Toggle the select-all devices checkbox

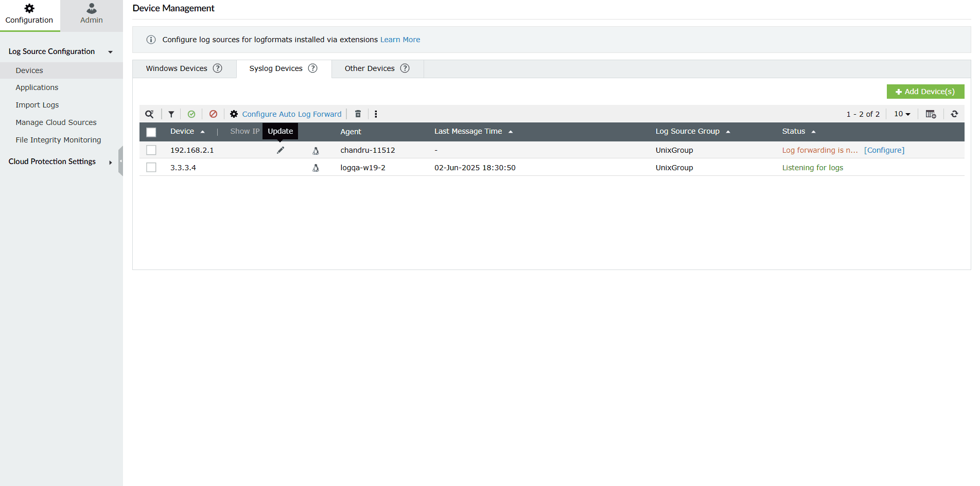pos(151,132)
